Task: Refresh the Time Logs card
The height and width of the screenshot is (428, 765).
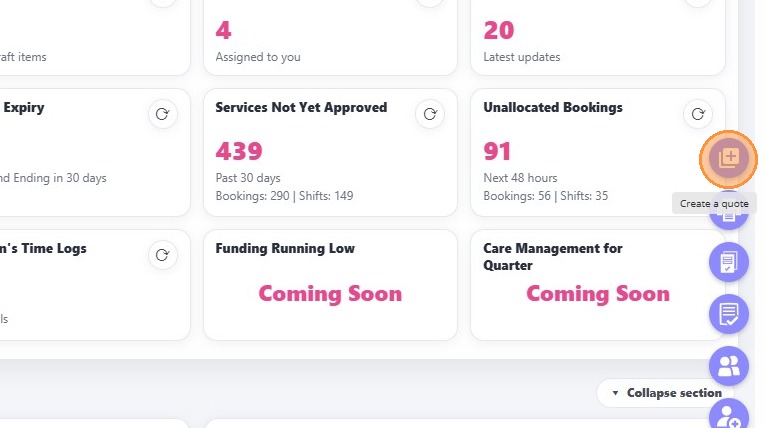Action: 163,256
